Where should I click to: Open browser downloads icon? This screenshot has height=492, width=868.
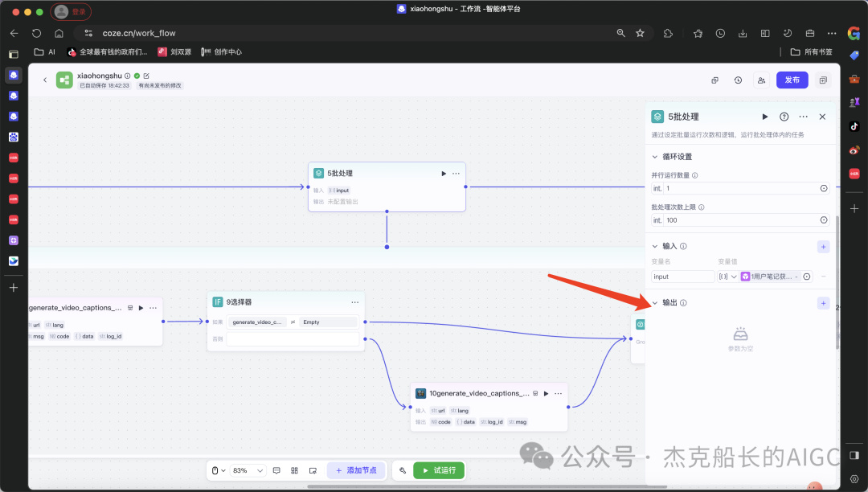pos(743,33)
